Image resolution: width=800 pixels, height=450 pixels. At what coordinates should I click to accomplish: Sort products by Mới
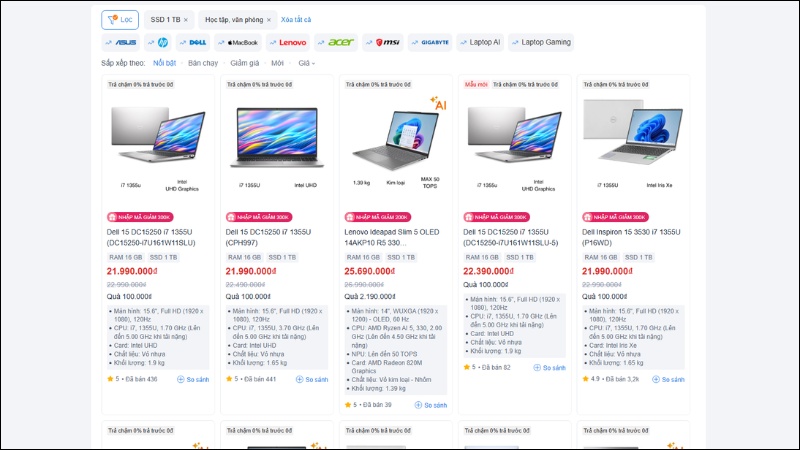pos(277,63)
